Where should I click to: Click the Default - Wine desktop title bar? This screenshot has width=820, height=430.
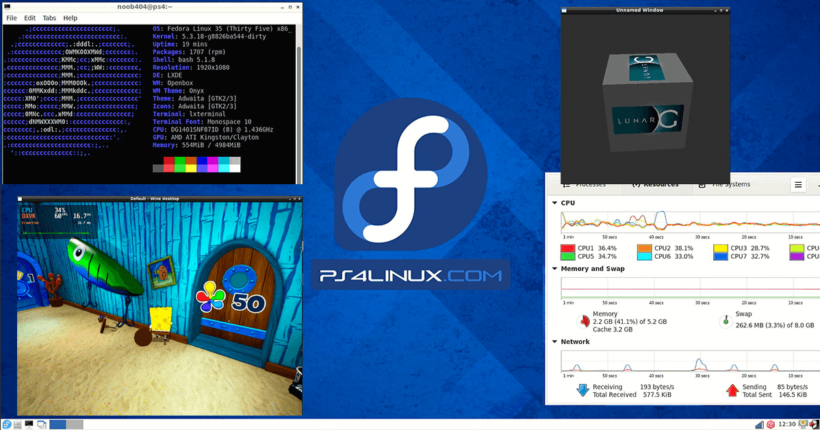click(x=160, y=199)
